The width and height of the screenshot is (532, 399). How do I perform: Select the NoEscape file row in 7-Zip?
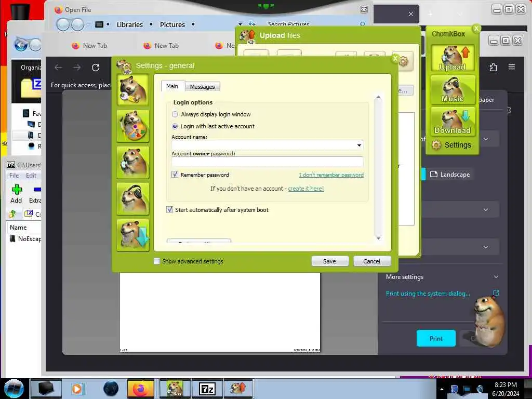[x=25, y=239]
